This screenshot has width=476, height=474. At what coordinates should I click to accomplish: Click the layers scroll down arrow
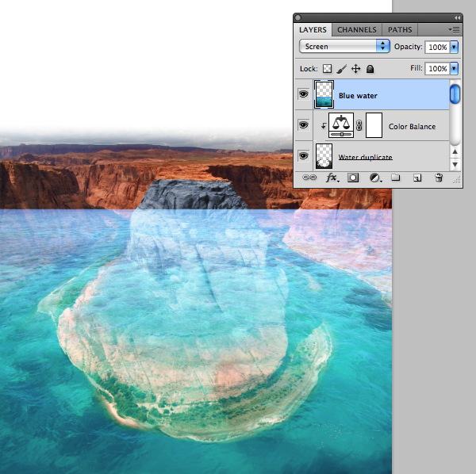point(455,165)
